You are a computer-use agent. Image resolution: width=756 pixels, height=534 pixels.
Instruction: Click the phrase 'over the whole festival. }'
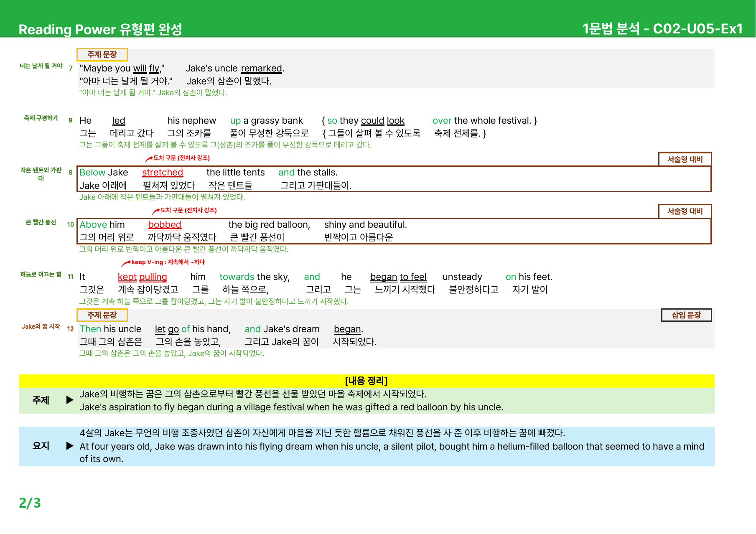(485, 121)
